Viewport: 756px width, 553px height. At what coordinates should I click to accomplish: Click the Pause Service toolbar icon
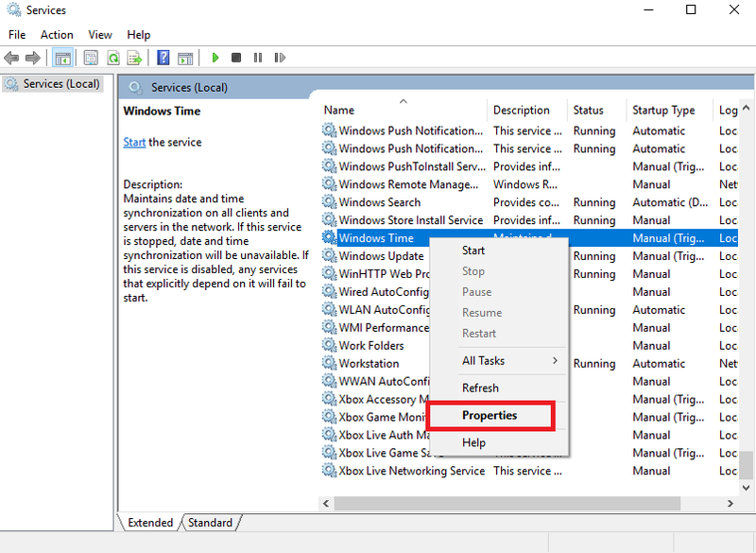(258, 58)
